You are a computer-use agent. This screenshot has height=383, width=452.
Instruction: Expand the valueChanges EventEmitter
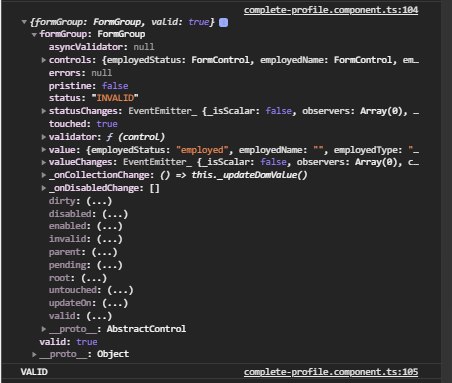[44, 162]
